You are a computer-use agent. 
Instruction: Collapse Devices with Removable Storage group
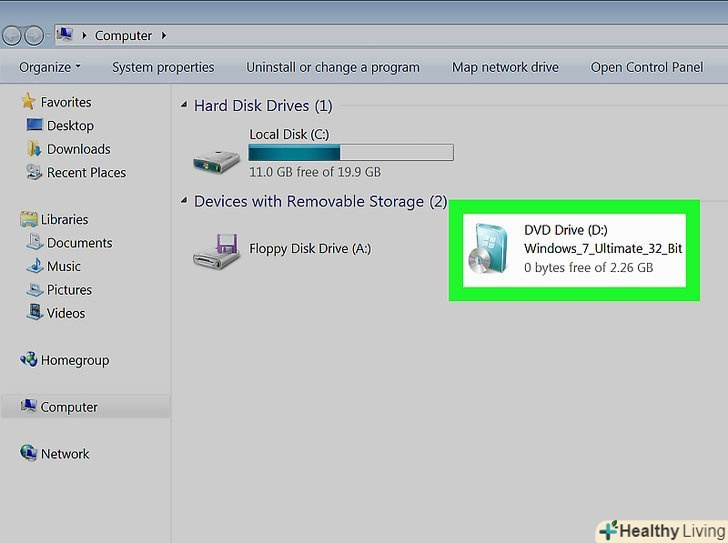click(184, 200)
